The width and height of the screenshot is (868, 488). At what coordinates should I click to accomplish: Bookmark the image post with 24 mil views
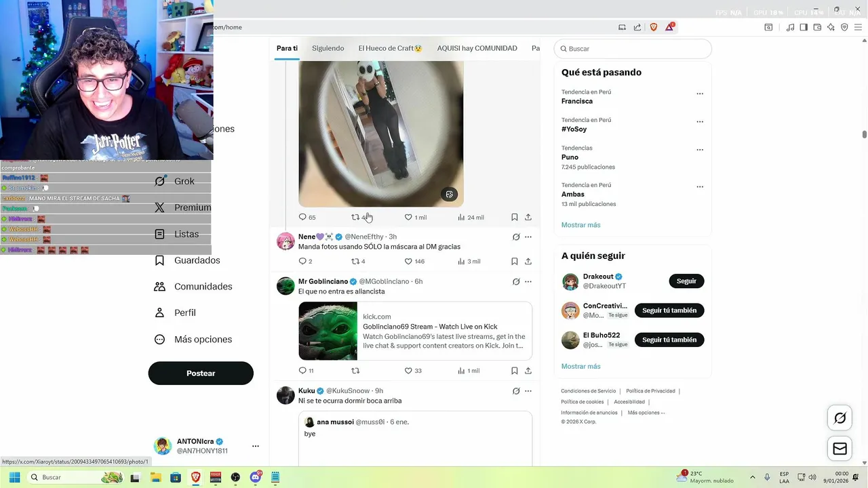pyautogui.click(x=515, y=217)
